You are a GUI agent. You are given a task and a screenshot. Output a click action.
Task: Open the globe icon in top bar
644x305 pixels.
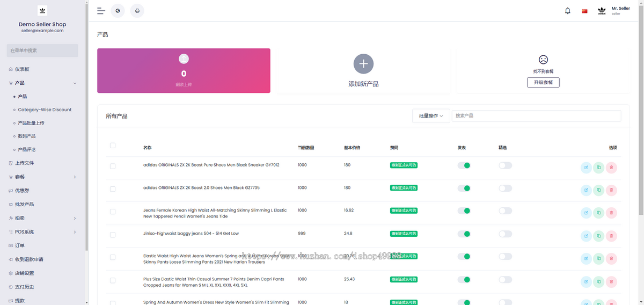point(118,11)
